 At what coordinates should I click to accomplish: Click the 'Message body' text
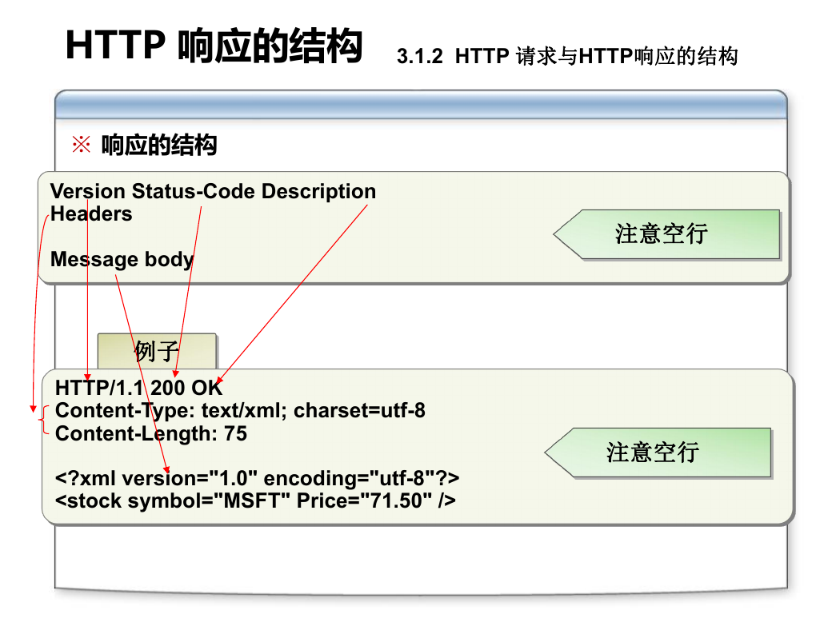pyautogui.click(x=122, y=259)
